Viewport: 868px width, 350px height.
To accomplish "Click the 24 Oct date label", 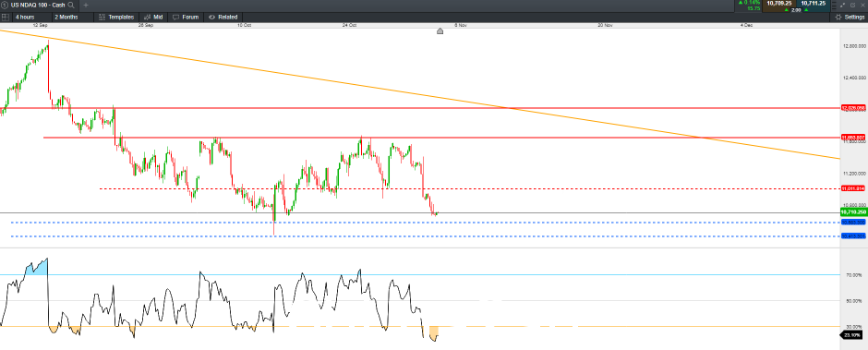I will 349,25.
